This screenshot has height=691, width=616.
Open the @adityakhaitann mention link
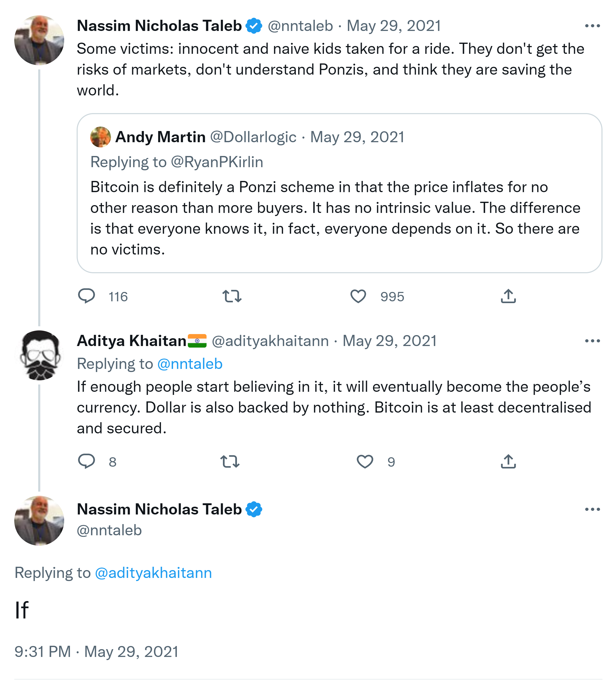click(153, 573)
